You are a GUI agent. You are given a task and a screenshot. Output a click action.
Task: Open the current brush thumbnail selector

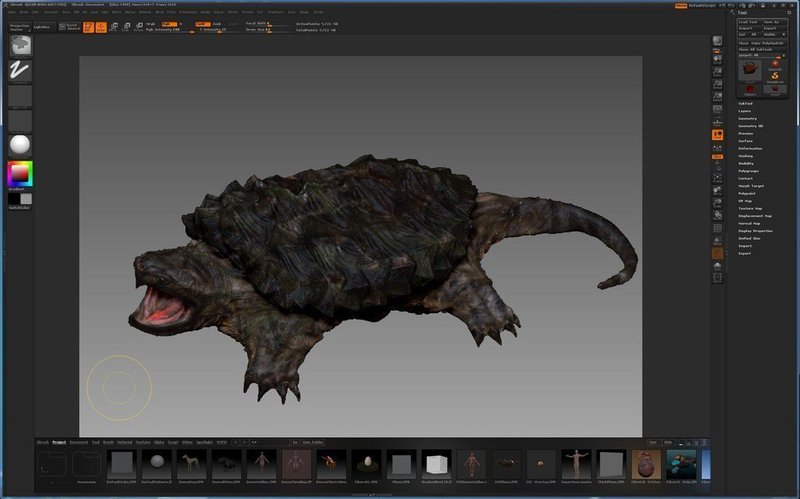[20, 46]
